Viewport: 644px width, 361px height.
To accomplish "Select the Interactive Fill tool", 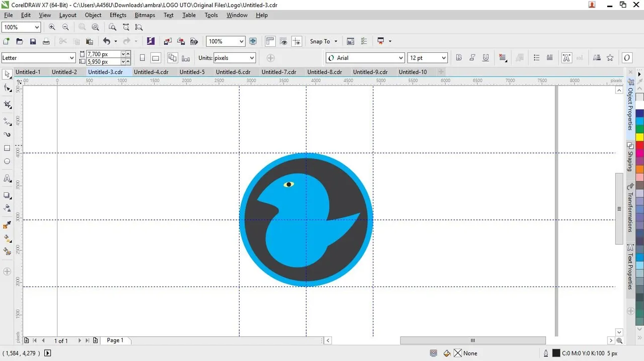I will (7, 238).
